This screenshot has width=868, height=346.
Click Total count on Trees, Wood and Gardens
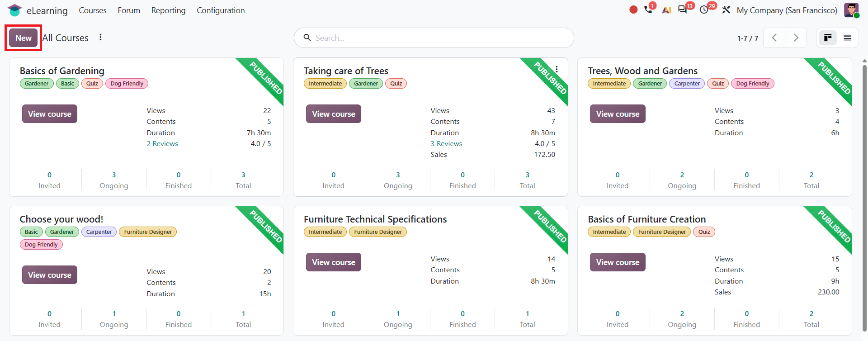(x=811, y=180)
